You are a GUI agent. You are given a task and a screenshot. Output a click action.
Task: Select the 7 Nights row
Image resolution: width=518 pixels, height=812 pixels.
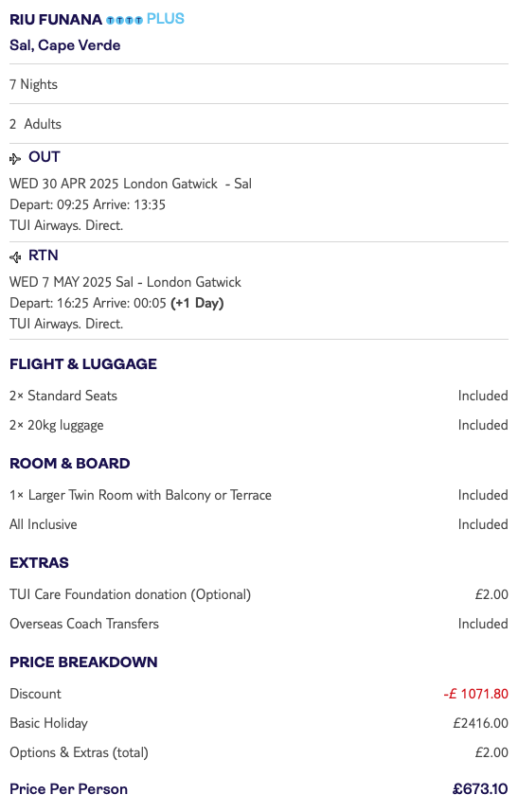[259, 84]
